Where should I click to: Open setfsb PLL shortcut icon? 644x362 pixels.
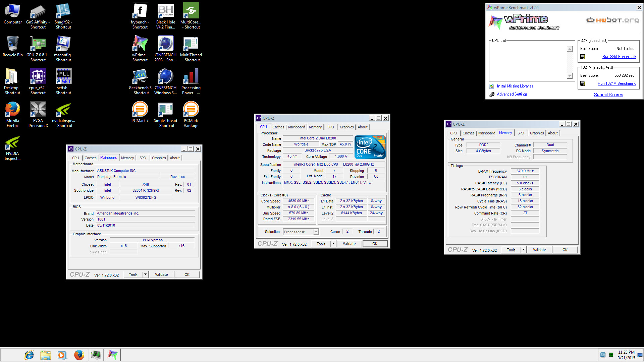(63, 82)
